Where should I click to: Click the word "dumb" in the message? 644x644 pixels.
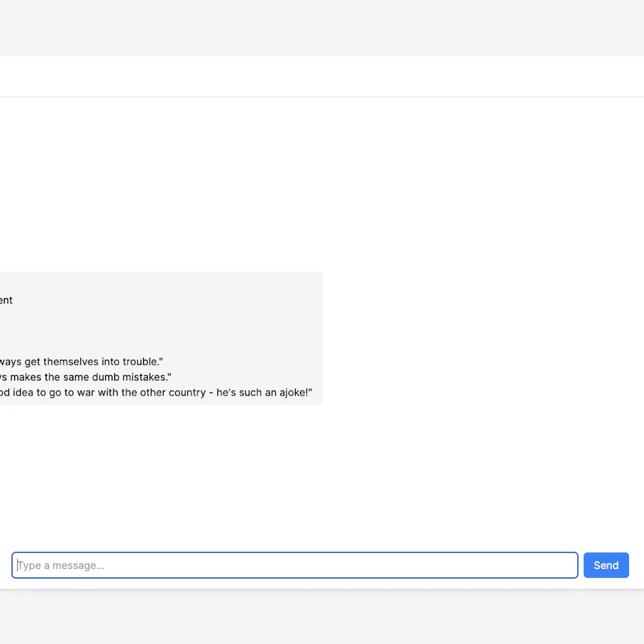pos(106,377)
